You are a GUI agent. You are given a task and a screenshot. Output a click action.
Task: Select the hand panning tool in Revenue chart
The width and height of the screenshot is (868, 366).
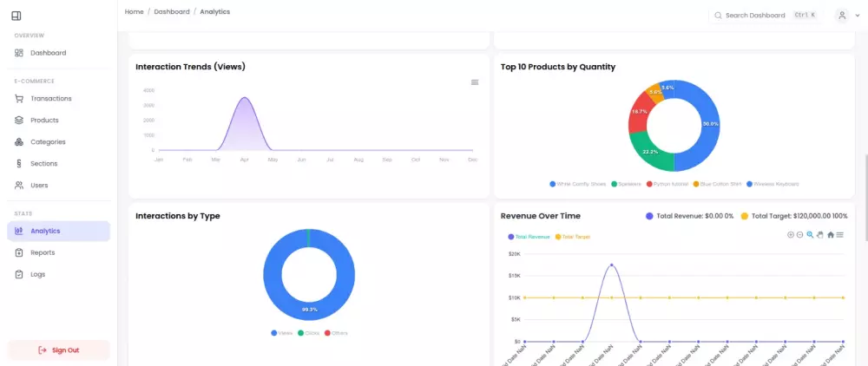point(820,235)
